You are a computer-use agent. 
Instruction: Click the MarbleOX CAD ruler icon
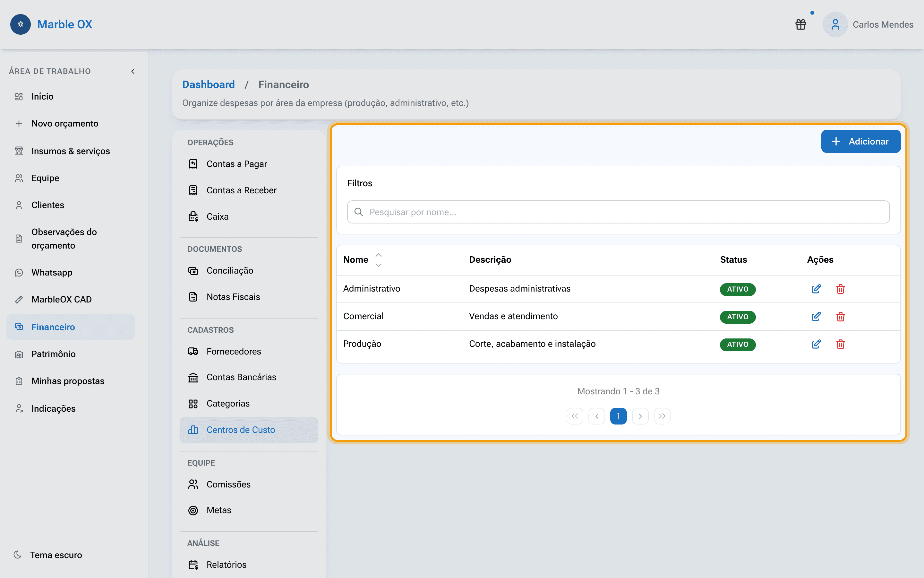19,299
